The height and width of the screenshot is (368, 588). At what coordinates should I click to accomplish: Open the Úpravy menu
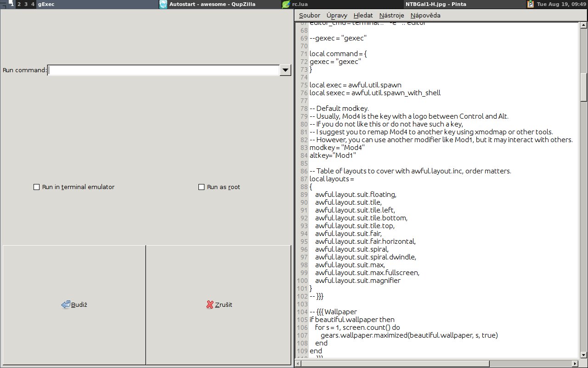337,15
